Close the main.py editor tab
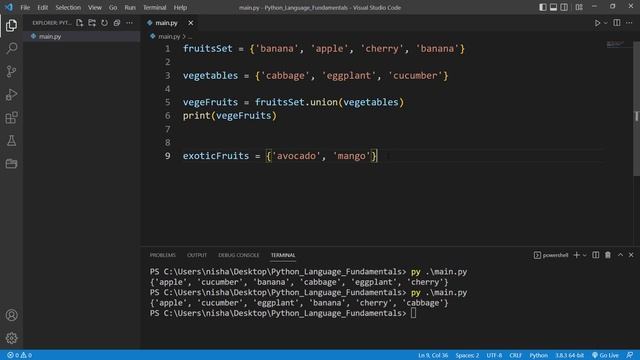640x360 pixels. [191, 23]
